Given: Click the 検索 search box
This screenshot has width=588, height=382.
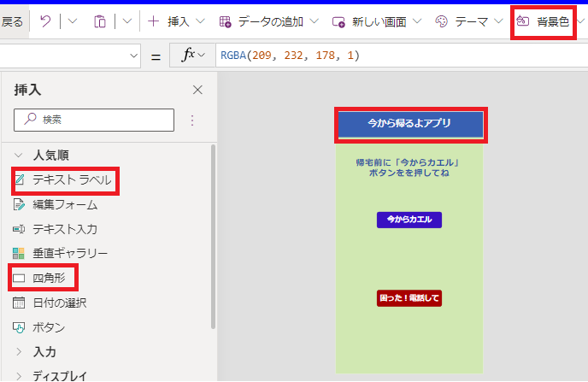Looking at the screenshot, I should click(x=94, y=120).
